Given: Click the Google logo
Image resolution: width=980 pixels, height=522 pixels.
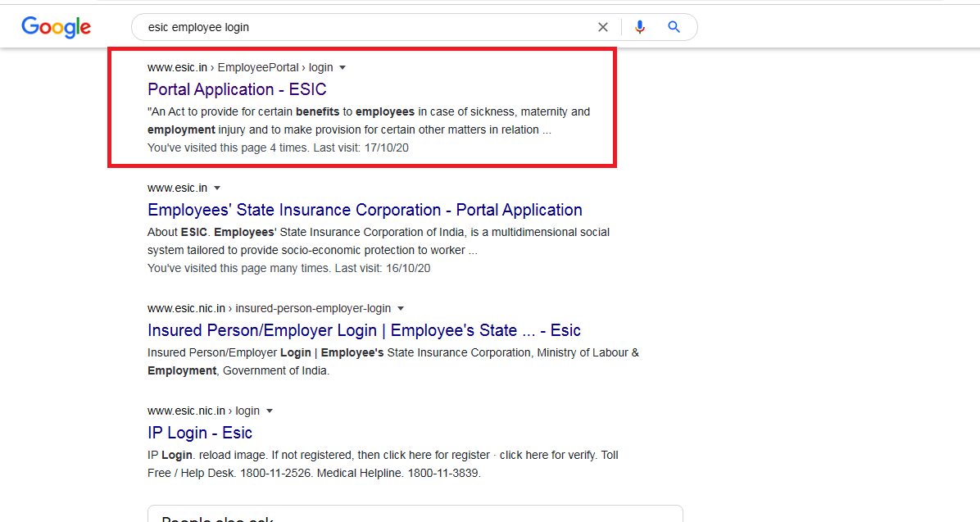Looking at the screenshot, I should point(57,27).
